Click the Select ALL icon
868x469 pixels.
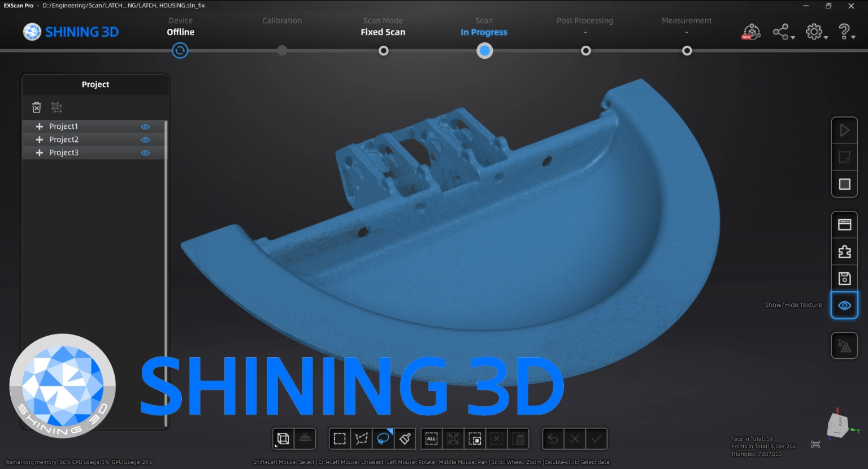click(432, 438)
